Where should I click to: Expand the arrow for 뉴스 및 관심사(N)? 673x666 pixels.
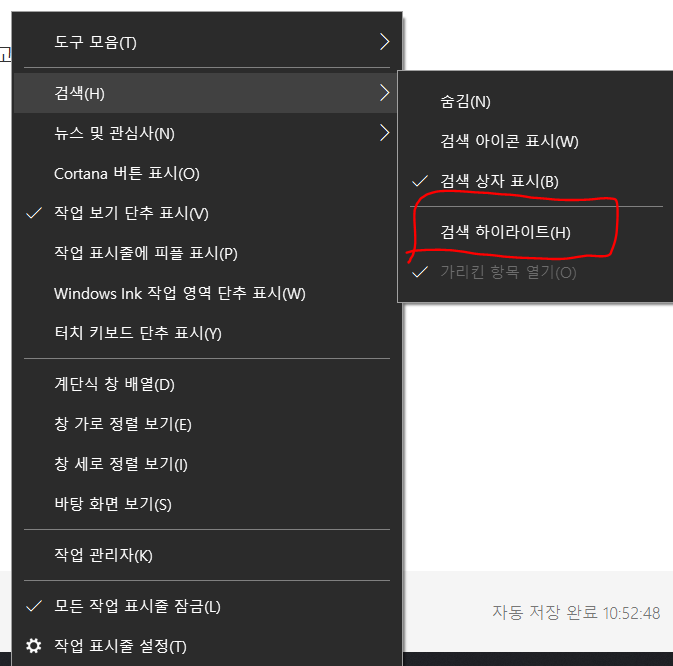click(384, 133)
